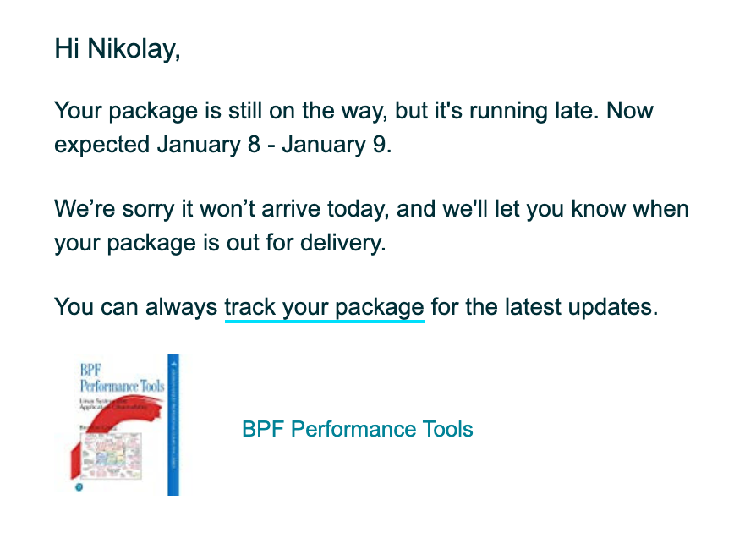Viewport: 756px width, 533px height.
Task: Click the small round publisher logo on cover
Action: (x=79, y=487)
